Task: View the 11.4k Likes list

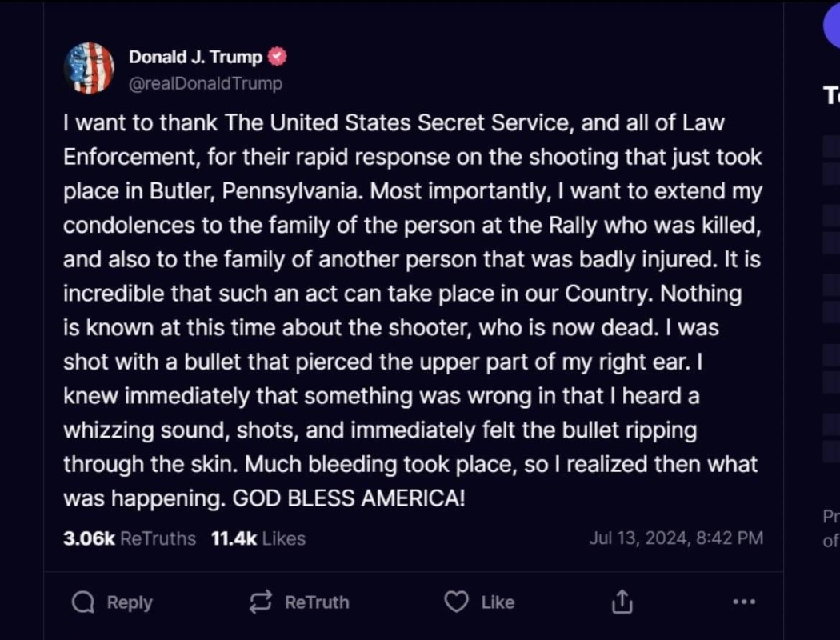Action: coord(258,538)
